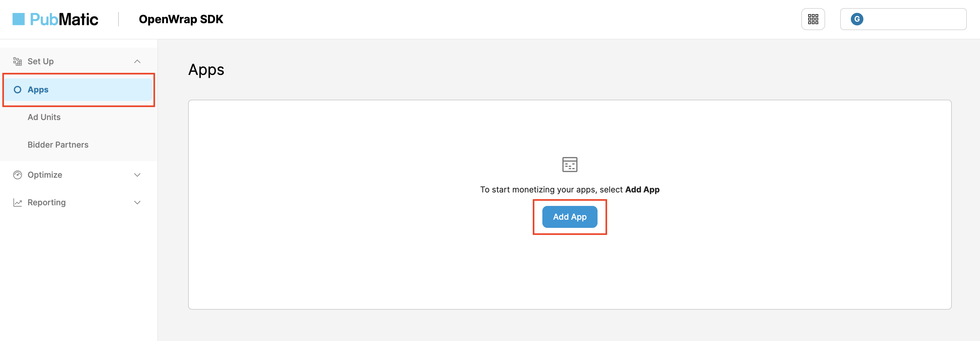Click the user profile panel top right

(x=903, y=18)
